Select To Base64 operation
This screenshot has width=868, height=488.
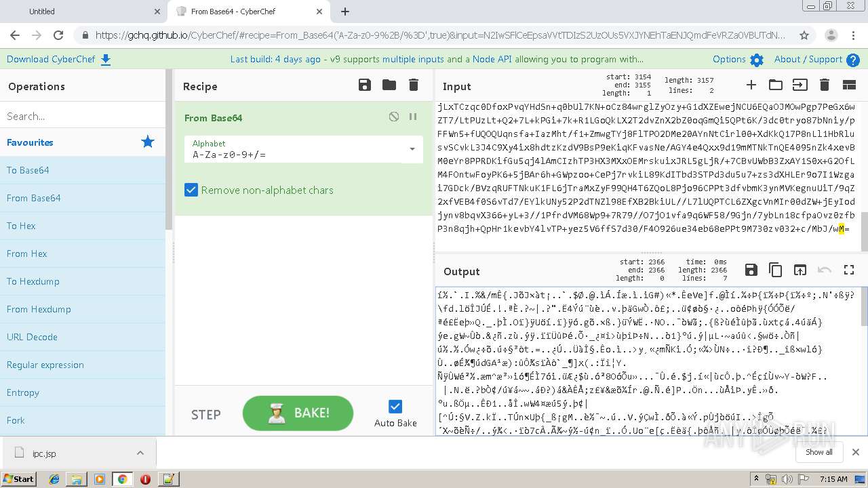click(x=83, y=170)
